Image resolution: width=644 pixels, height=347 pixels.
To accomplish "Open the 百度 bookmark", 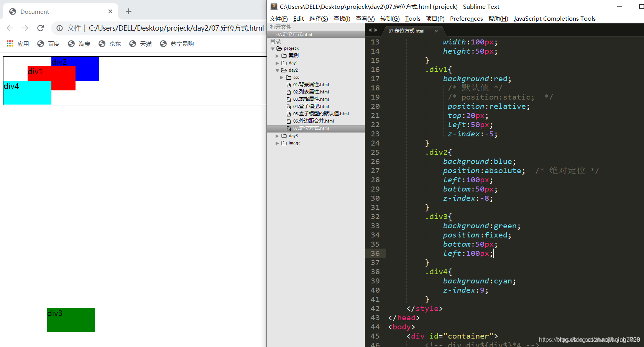I will click(48, 44).
